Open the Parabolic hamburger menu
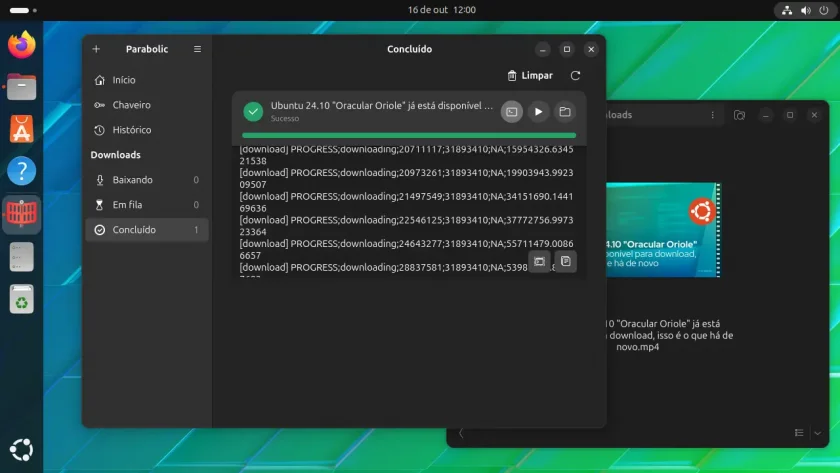Image resolution: width=840 pixels, height=473 pixels. [x=197, y=49]
